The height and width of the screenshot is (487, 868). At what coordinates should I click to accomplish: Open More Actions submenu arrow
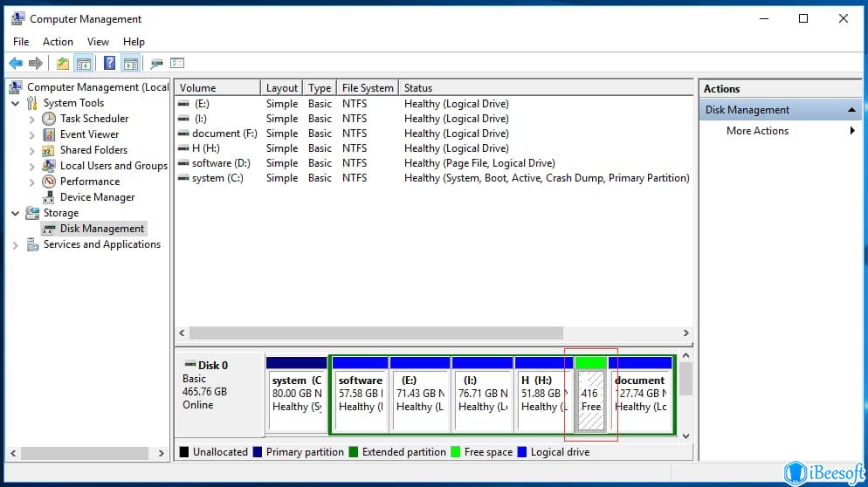pyautogui.click(x=852, y=131)
